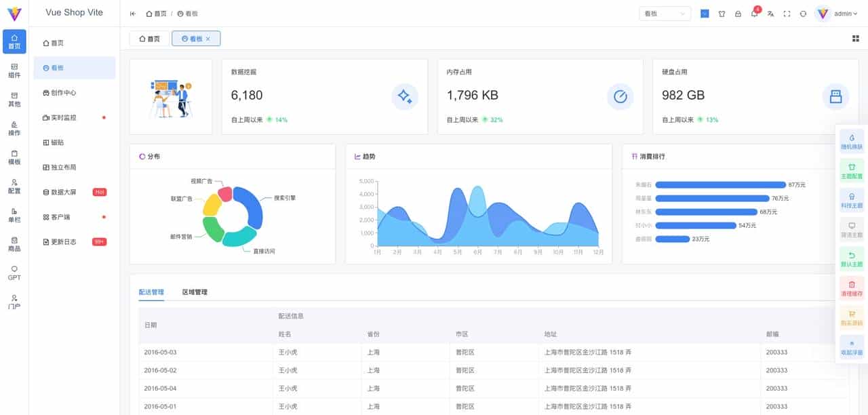Screen dimensions: 868x415
Task: Collapse the sidebar with the fold icon
Action: coord(132,13)
